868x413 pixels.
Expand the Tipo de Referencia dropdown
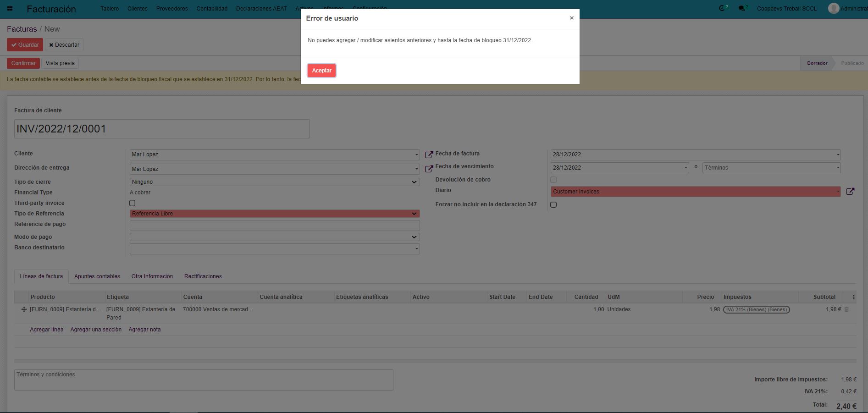click(x=274, y=214)
